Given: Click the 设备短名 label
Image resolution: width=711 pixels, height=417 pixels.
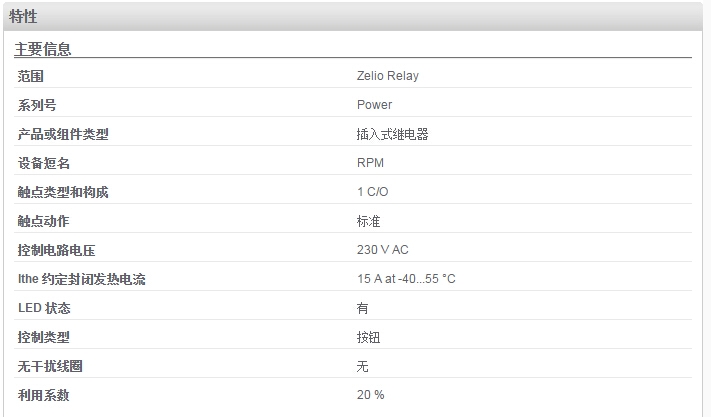Looking at the screenshot, I should coord(44,163).
